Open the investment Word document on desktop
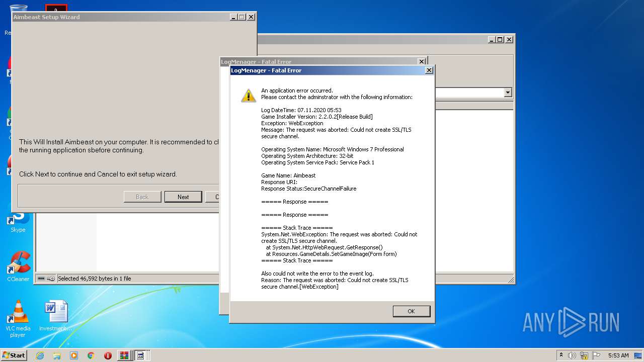Viewport: 644px width, 362px height. [55, 316]
